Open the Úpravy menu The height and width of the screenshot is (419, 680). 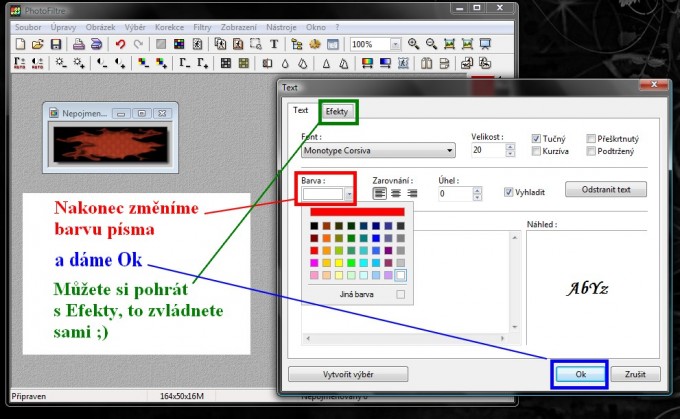click(x=63, y=27)
